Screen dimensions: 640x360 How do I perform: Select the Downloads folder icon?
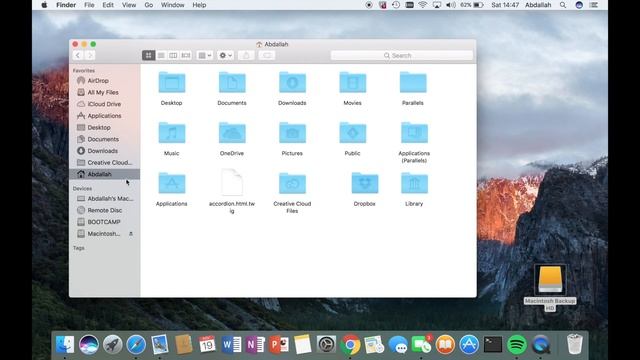pos(292,82)
